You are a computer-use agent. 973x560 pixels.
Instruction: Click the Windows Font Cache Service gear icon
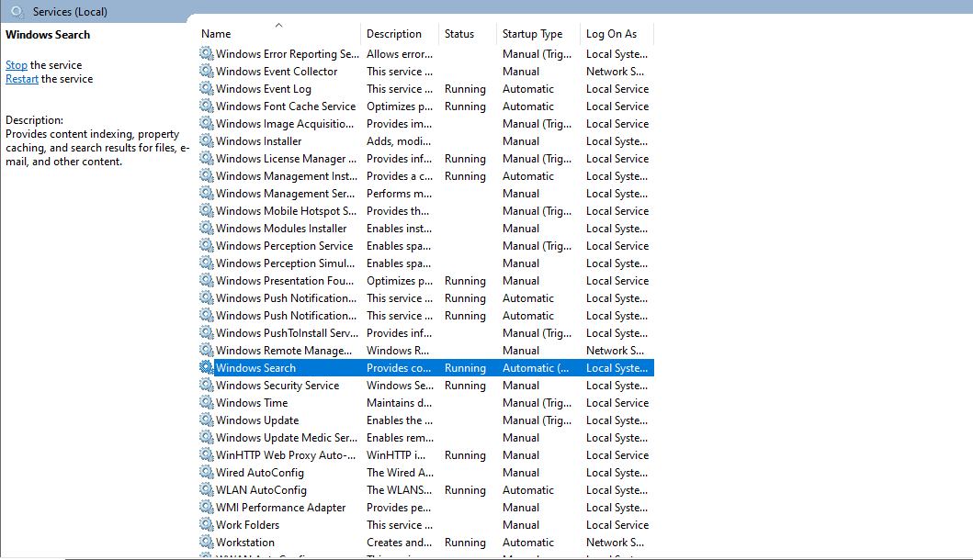click(206, 106)
